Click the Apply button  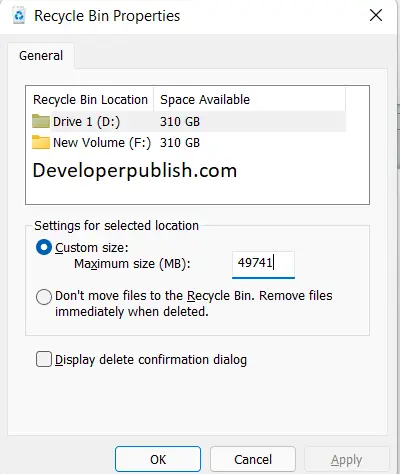(347, 460)
